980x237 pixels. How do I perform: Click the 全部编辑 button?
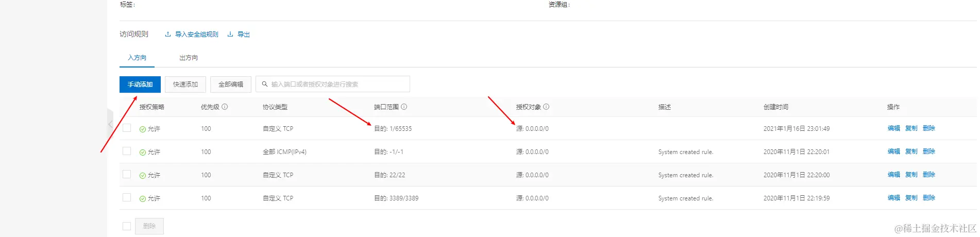pyautogui.click(x=231, y=84)
